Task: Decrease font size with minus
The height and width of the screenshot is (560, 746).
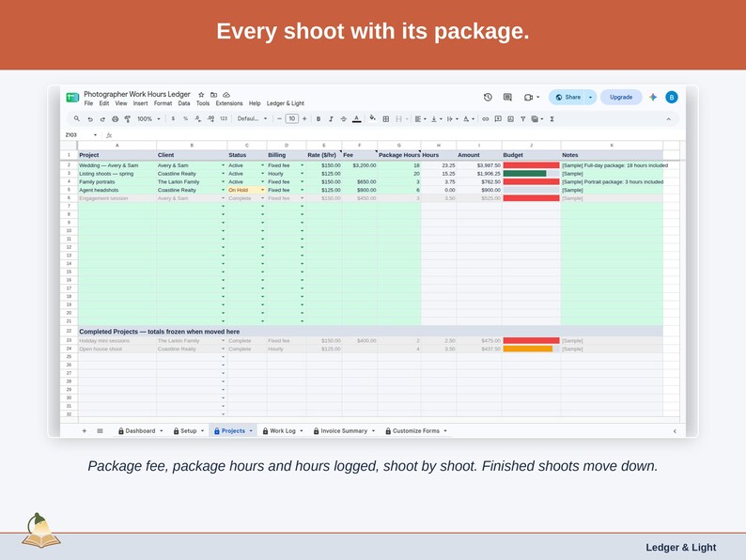Action: click(279, 119)
